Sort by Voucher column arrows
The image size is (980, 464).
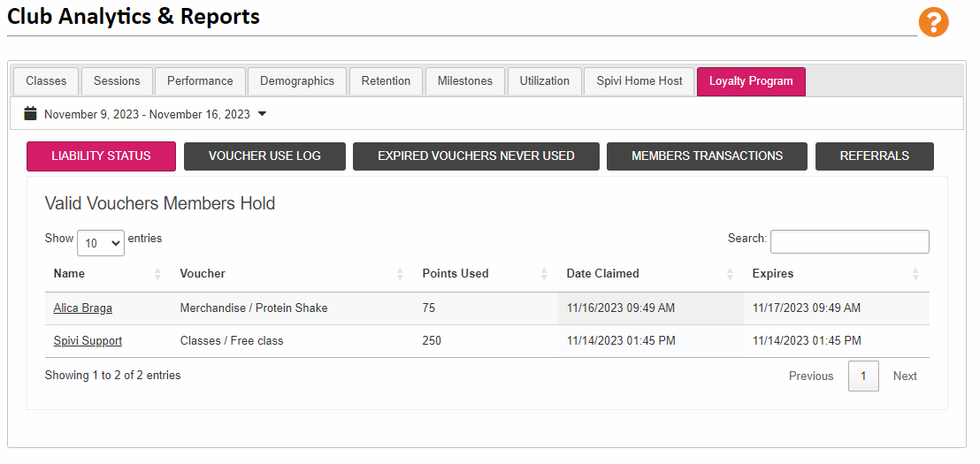[400, 273]
